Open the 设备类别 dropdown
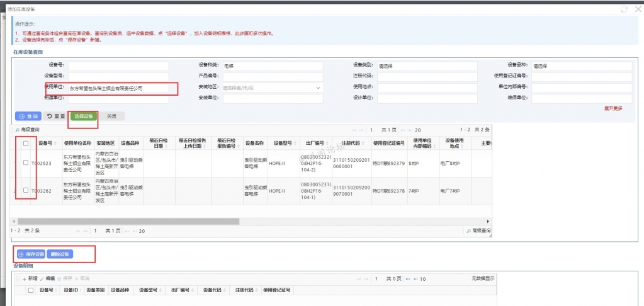This screenshot has width=644, height=306. click(x=426, y=65)
